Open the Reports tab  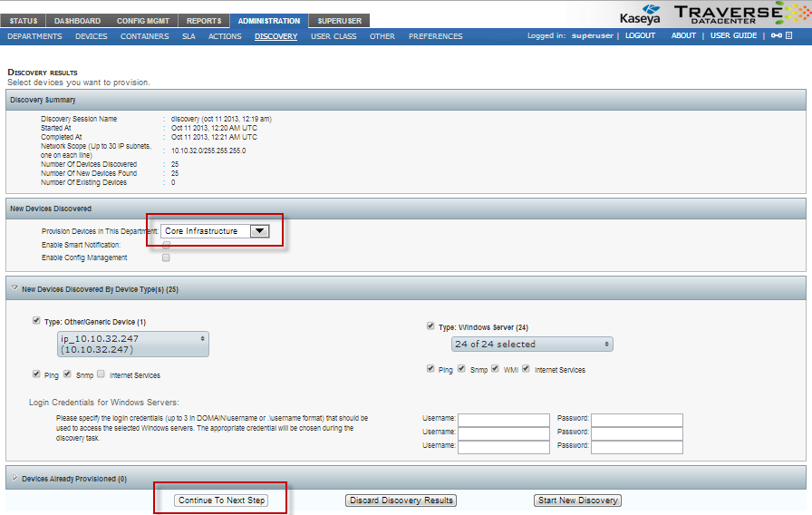point(204,21)
